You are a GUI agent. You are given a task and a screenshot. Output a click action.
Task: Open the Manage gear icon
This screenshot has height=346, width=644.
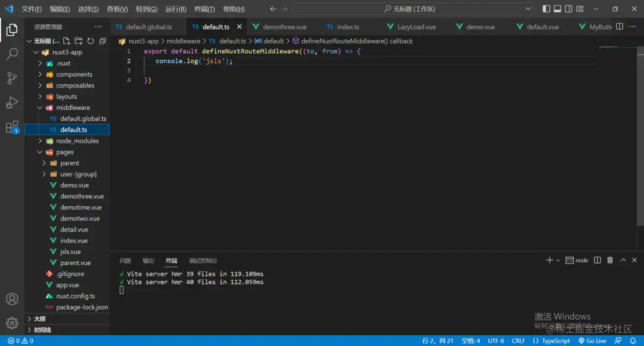pyautogui.click(x=12, y=323)
